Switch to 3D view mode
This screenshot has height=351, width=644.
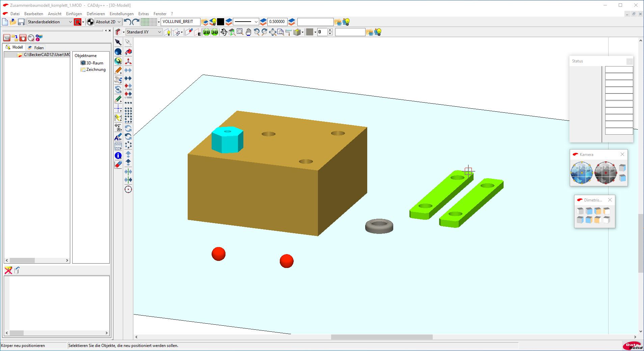(x=215, y=32)
